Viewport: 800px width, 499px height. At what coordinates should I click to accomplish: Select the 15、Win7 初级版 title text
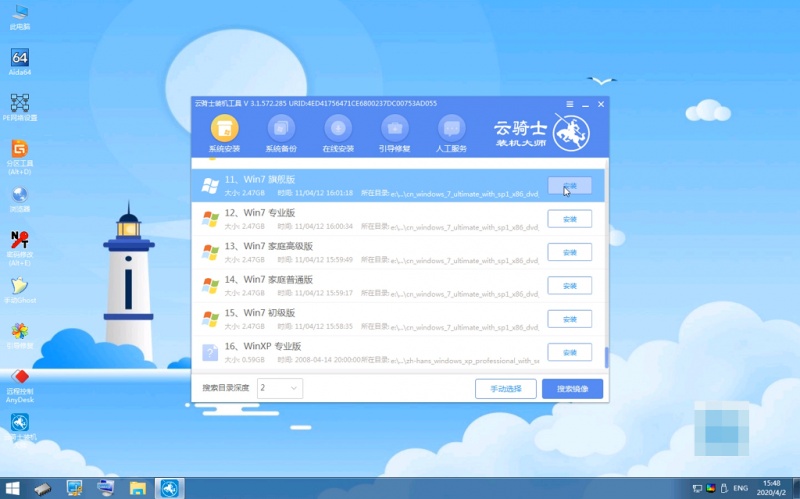260,313
